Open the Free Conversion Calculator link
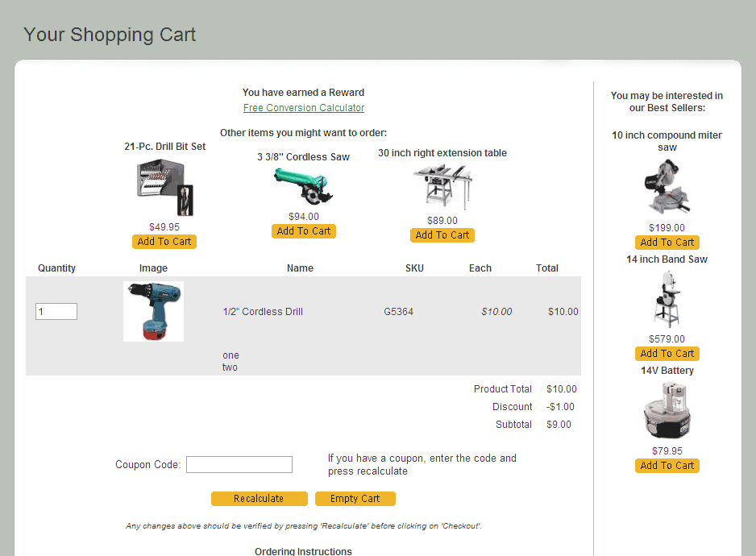 point(304,108)
